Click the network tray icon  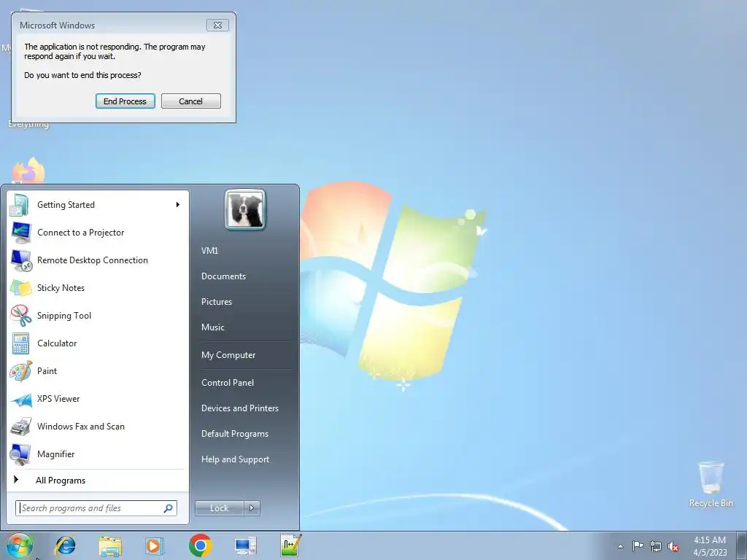(x=656, y=546)
